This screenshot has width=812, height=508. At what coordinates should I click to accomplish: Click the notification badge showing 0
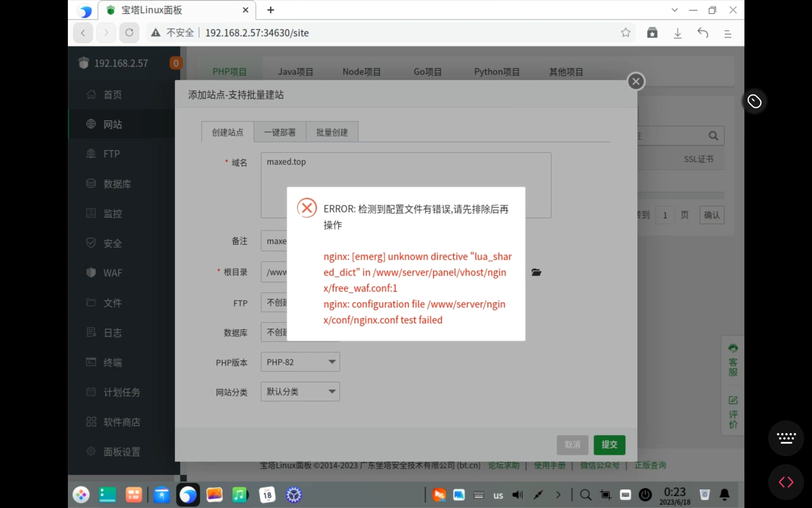click(x=176, y=63)
